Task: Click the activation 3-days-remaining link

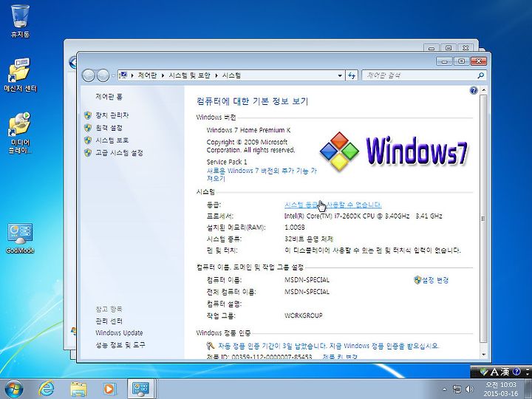Action: [x=328, y=346]
